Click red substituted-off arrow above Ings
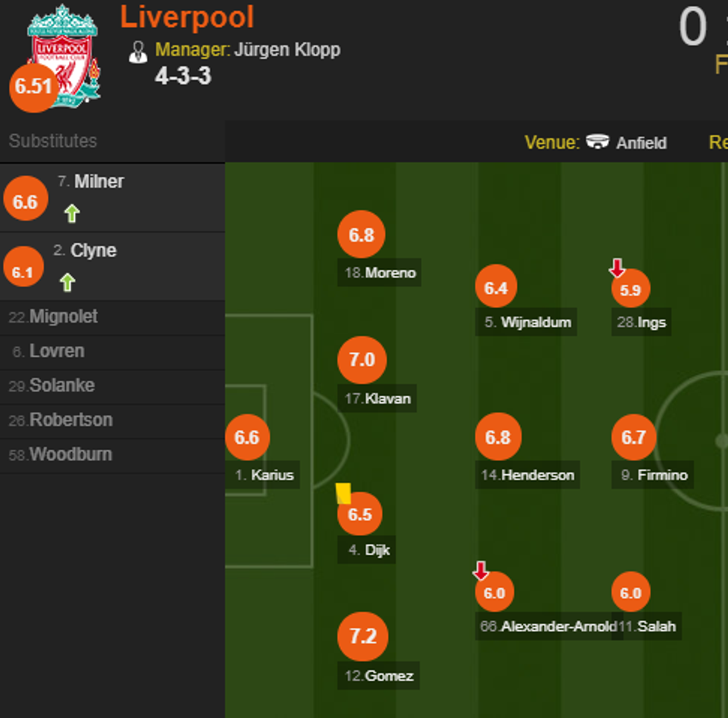This screenshot has height=718, width=728. (617, 268)
